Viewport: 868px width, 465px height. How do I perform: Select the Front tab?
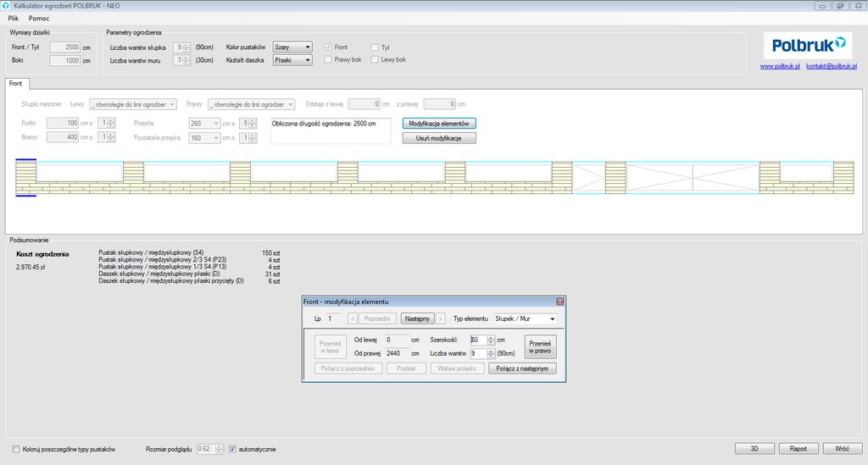click(15, 84)
